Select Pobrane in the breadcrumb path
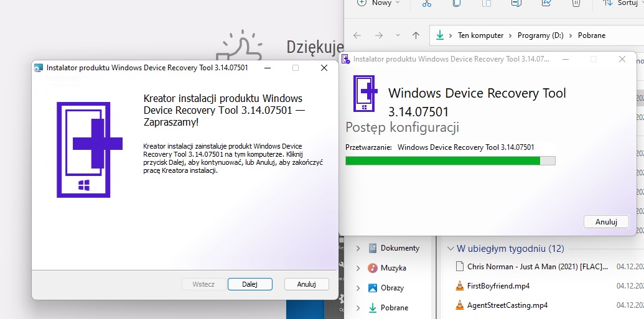 (592, 35)
